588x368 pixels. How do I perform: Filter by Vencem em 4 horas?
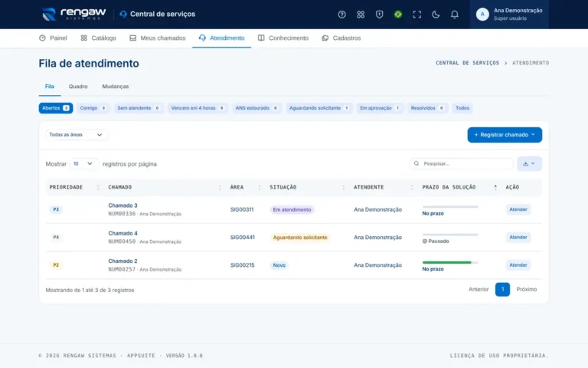(x=198, y=108)
